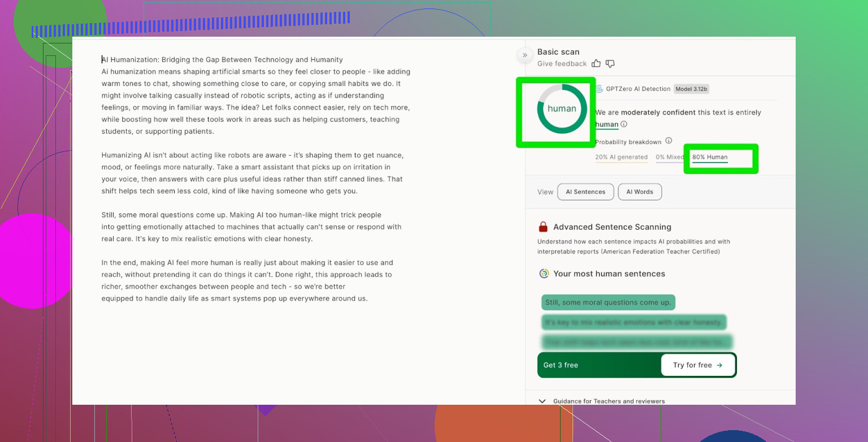The width and height of the screenshot is (868, 442).
Task: Click the Model 3.12b badge
Action: click(x=692, y=89)
